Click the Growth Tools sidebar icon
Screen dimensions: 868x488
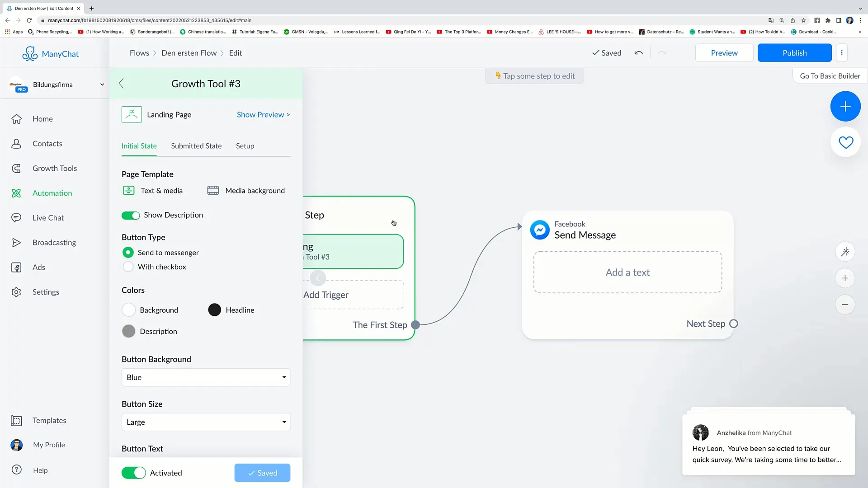click(15, 168)
